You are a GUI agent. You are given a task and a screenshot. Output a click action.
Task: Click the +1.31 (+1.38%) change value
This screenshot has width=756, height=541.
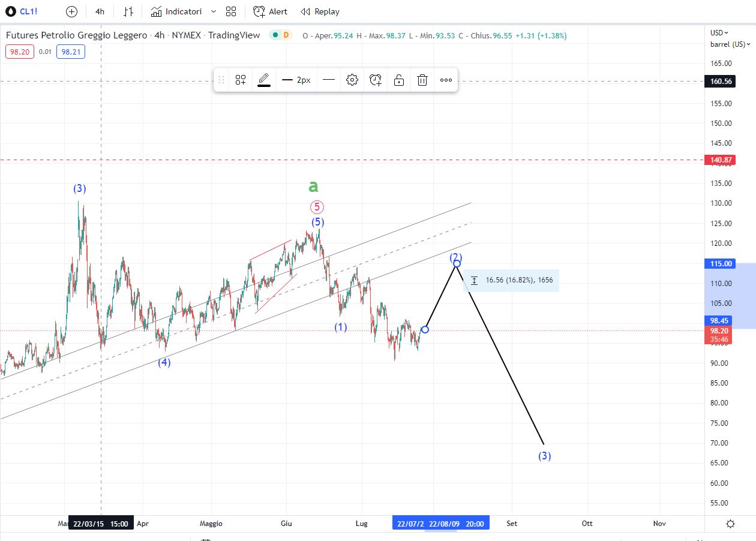[x=541, y=35]
